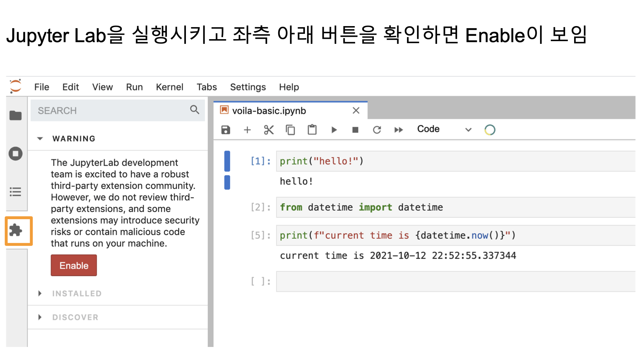Select the print("hello!") code cell
This screenshot has height=360, width=644.
455,161
